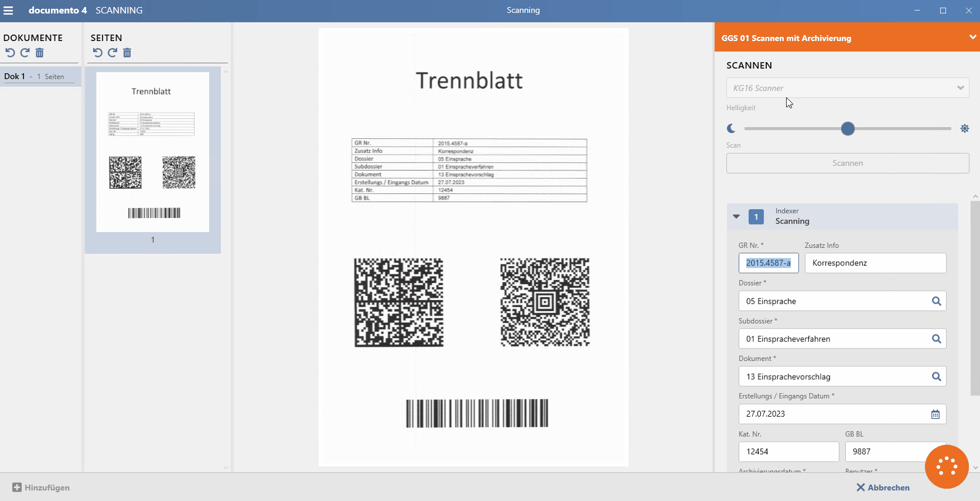Collapse the Indexer Scanning section
This screenshot has height=501, width=980.
point(736,217)
